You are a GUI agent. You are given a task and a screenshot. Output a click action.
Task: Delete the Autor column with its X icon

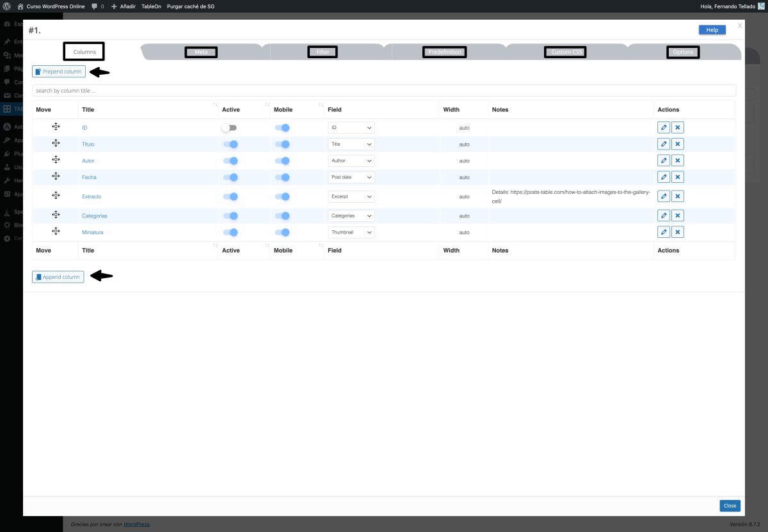pyautogui.click(x=678, y=160)
